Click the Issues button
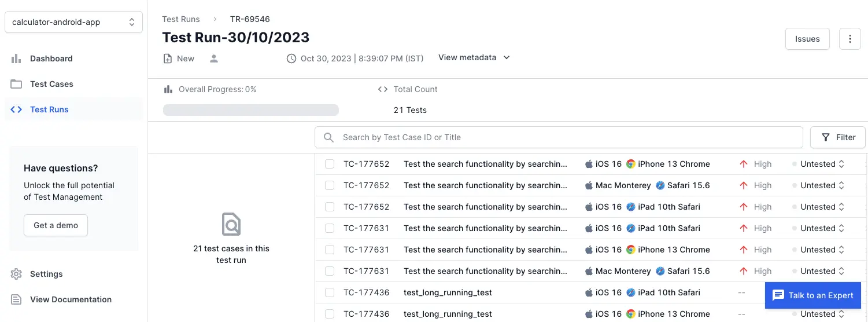This screenshot has height=322, width=868. (x=807, y=39)
